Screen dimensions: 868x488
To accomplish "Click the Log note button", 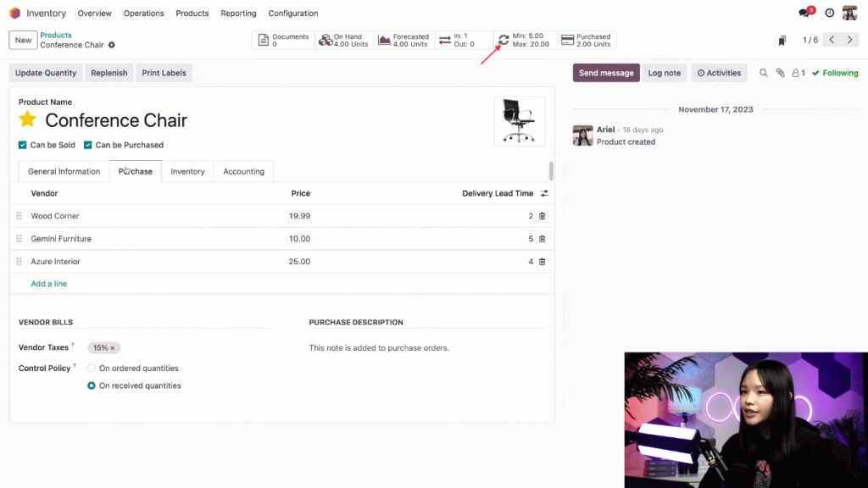I will pos(665,73).
